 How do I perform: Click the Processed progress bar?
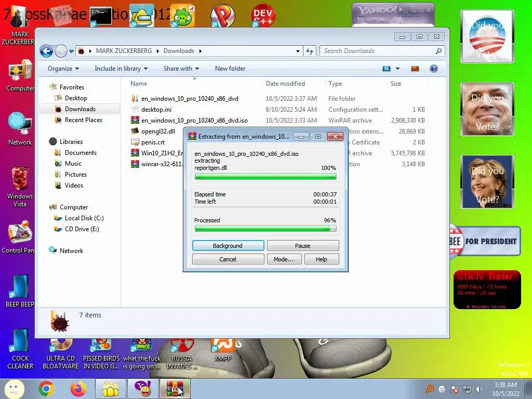point(265,229)
